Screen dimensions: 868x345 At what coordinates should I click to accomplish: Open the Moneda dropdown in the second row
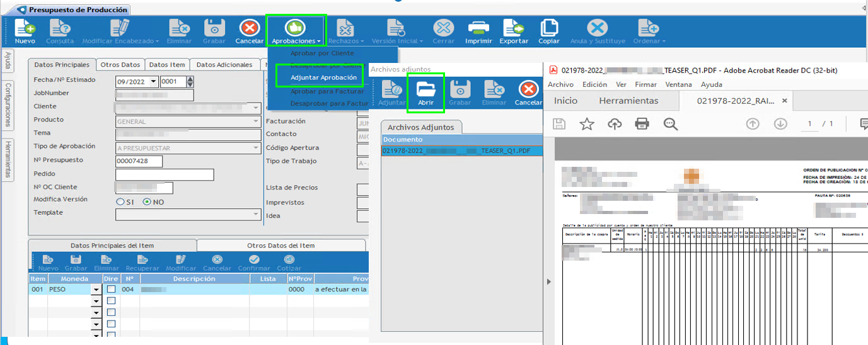coord(96,302)
